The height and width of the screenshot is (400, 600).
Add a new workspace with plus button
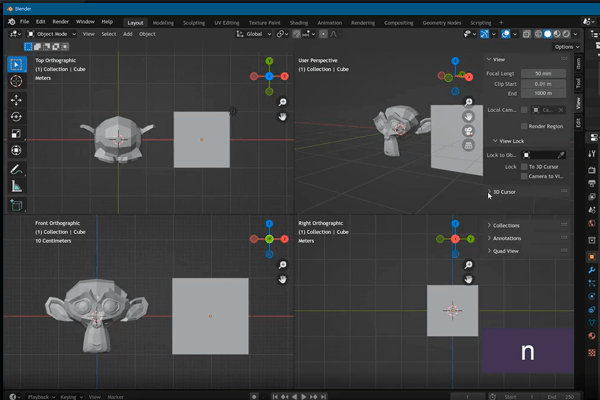point(501,23)
